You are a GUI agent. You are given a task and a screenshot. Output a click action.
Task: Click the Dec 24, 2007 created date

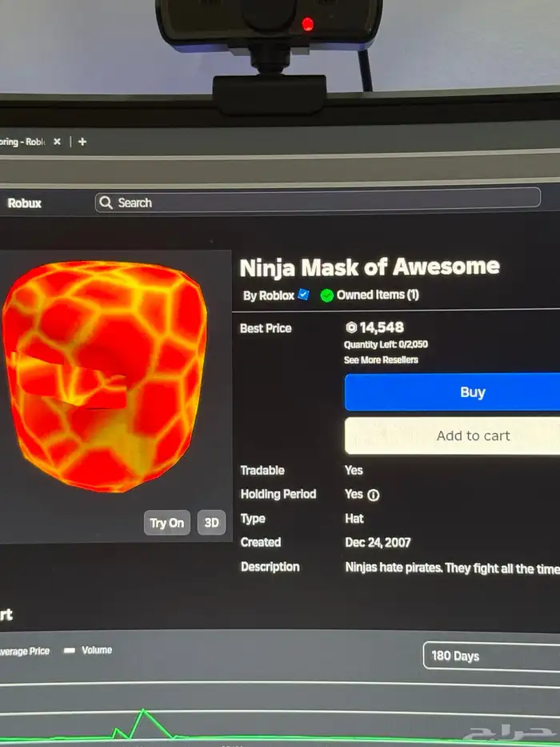(x=378, y=543)
